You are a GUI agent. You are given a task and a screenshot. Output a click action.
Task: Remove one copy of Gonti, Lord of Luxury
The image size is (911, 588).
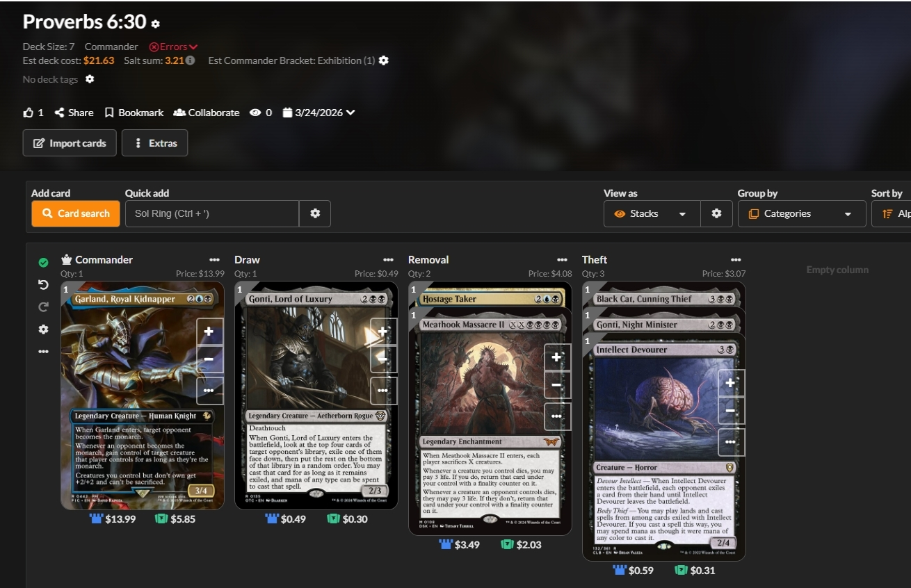coord(383,359)
